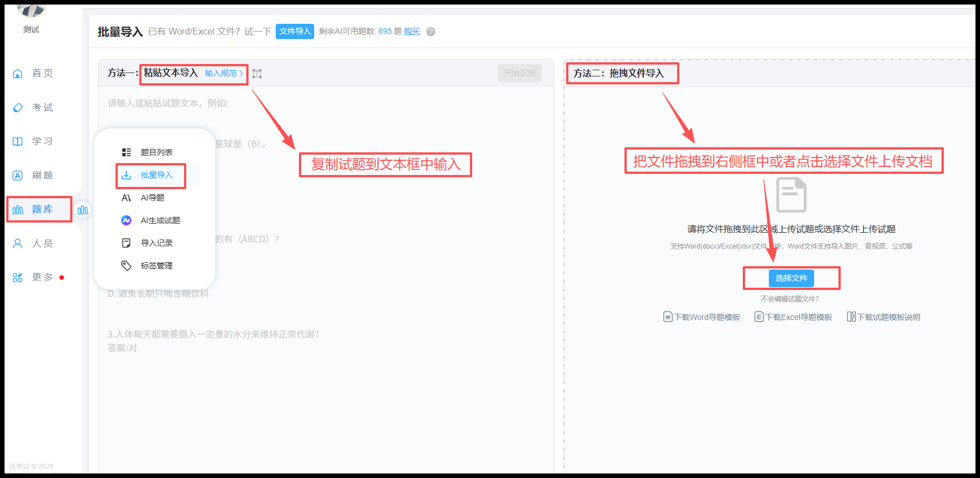Viewport: 980px width, 478px height.
Task: Click the help question mark beside 购买
Action: 431,32
